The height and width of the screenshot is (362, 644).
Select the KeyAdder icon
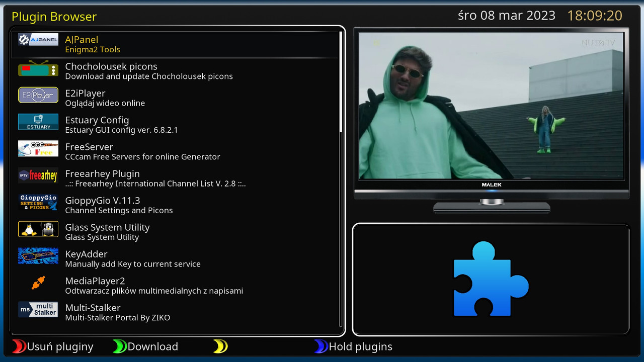[x=38, y=256]
